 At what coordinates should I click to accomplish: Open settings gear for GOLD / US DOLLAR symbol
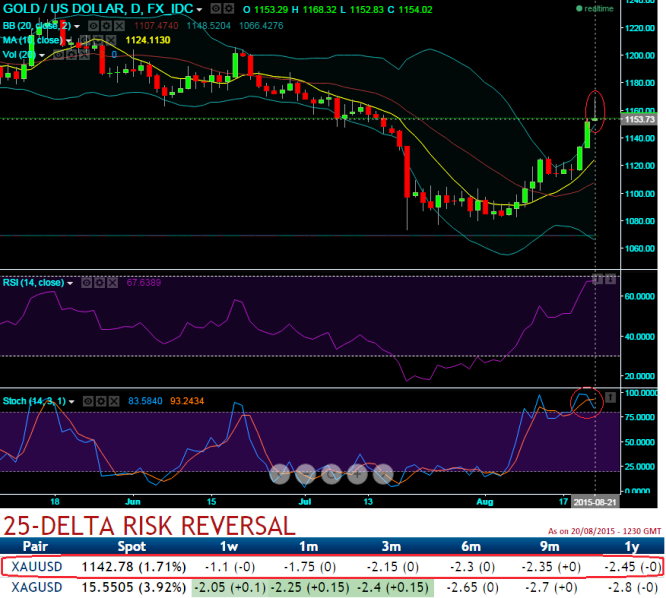(x=229, y=8)
